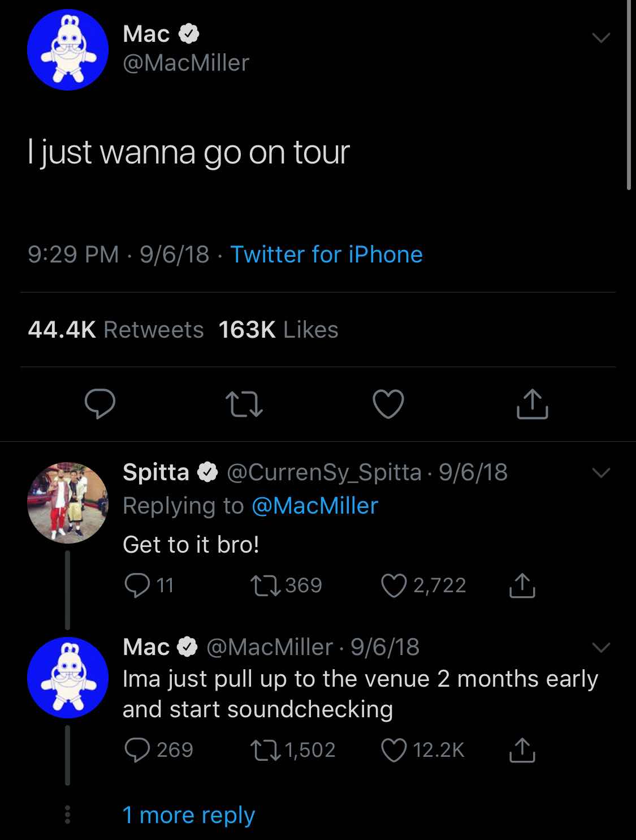Like the main Mac tweet
Screen dimensions: 636x840
click(x=388, y=404)
